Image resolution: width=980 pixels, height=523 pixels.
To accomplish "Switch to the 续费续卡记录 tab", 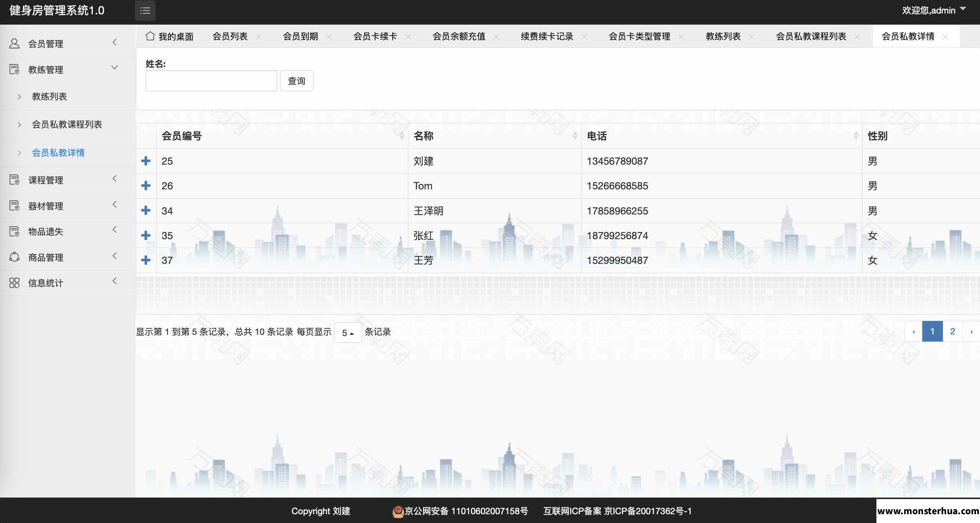I will [x=547, y=37].
